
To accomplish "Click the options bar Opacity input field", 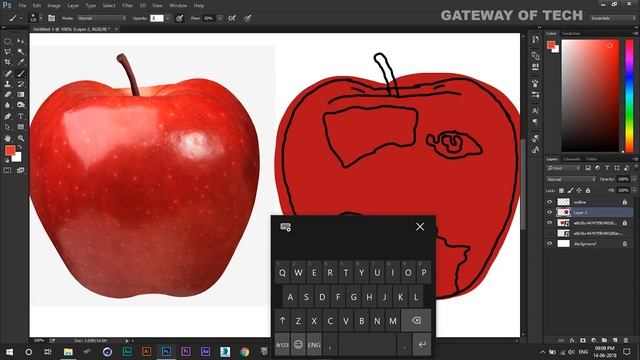I will point(157,18).
